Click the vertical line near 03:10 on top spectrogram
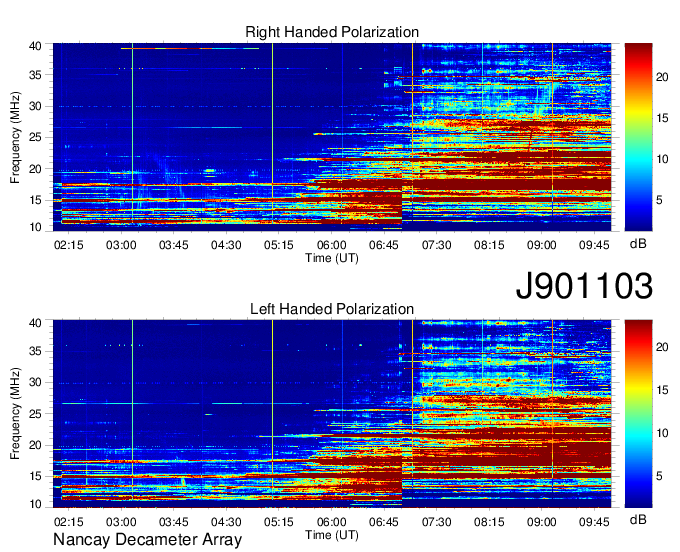680x552 pixels. tap(132, 137)
